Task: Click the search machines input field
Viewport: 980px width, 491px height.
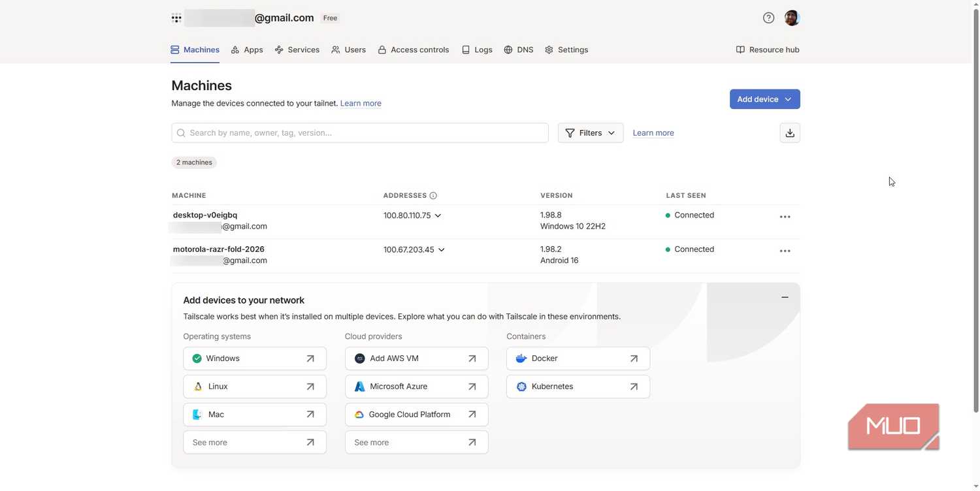Action: coord(360,133)
